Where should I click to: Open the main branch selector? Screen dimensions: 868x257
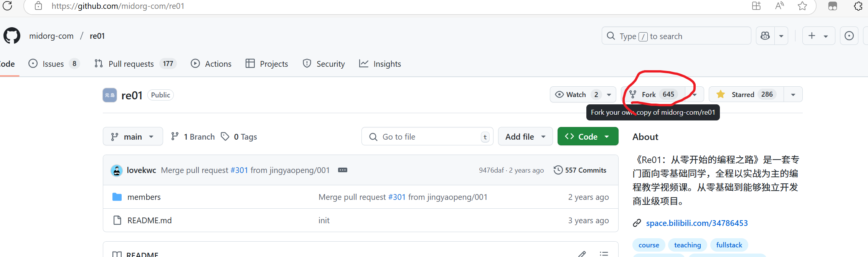(x=133, y=136)
